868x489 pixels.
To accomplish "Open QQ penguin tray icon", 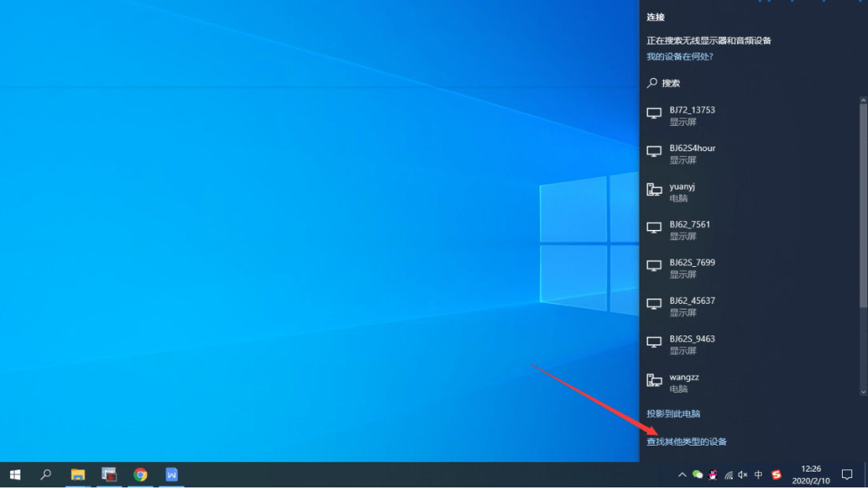I will 713,475.
